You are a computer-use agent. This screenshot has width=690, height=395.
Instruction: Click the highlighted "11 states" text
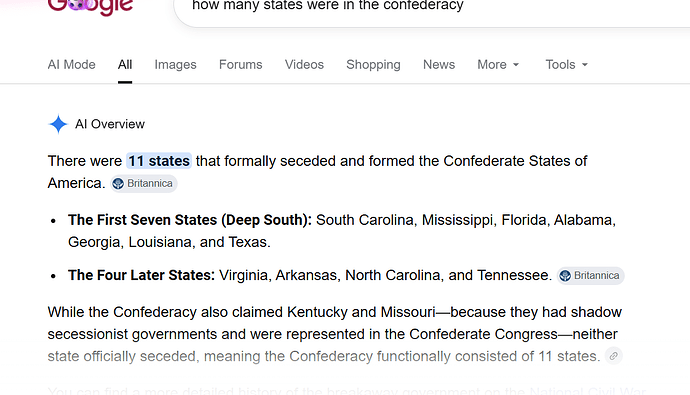coord(158,161)
